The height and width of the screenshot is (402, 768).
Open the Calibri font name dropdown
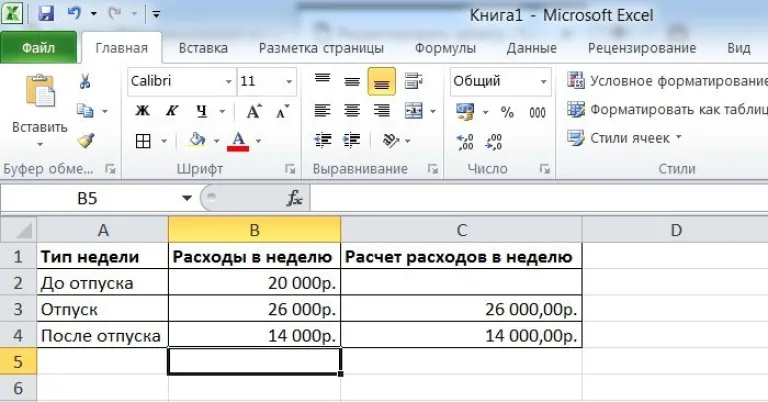click(x=228, y=81)
